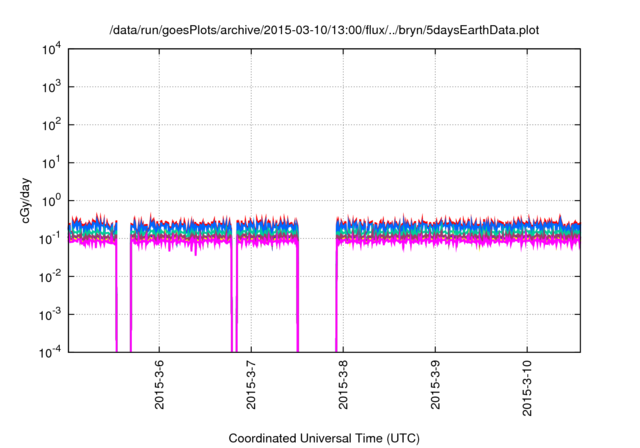This screenshot has width=640, height=448.
Task: Click the 10^1 y-axis tick label
Action: point(51,163)
